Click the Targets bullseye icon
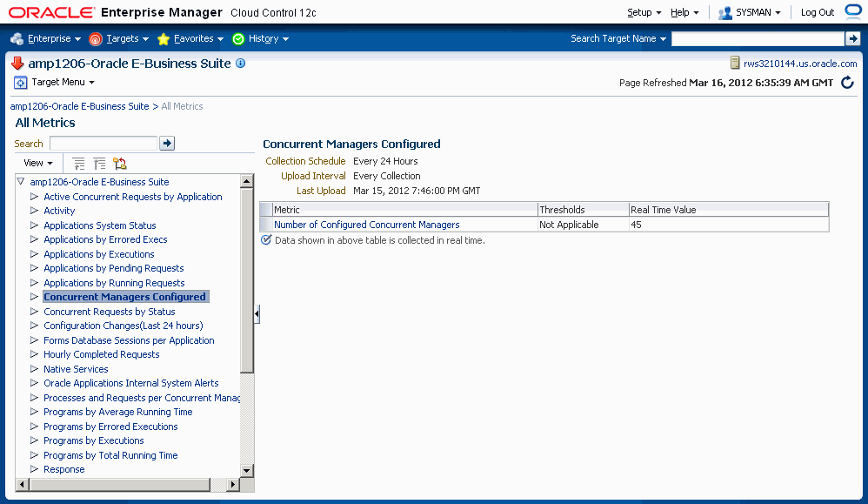This screenshot has width=868, height=504. [x=95, y=39]
